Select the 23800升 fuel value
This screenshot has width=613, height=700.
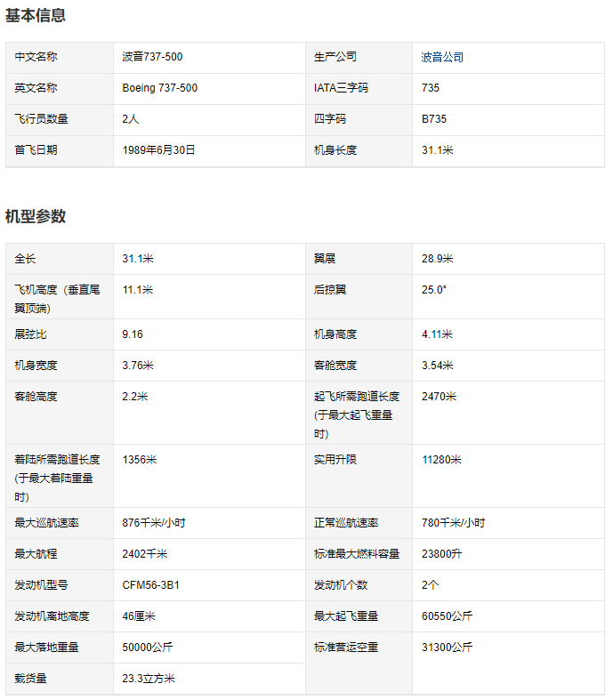[441, 554]
